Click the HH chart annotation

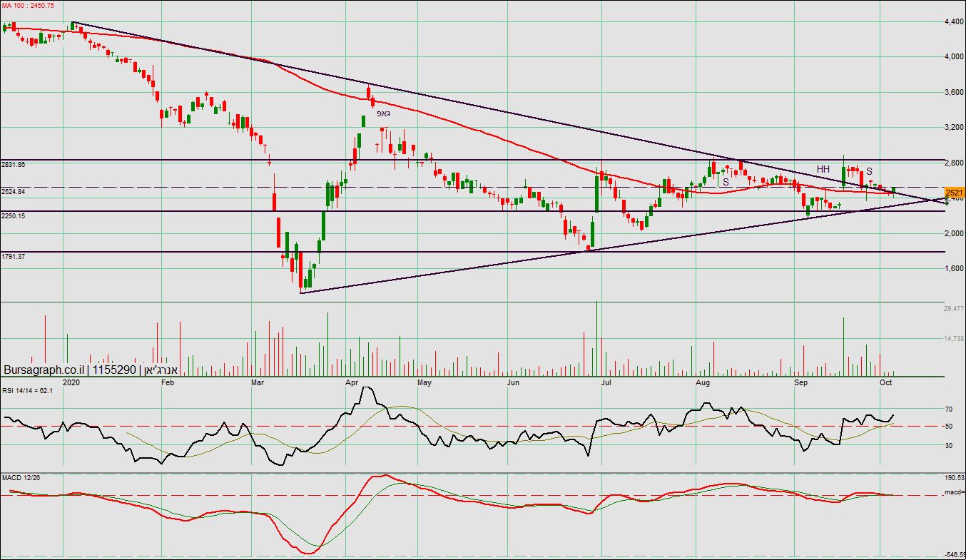pyautogui.click(x=823, y=169)
